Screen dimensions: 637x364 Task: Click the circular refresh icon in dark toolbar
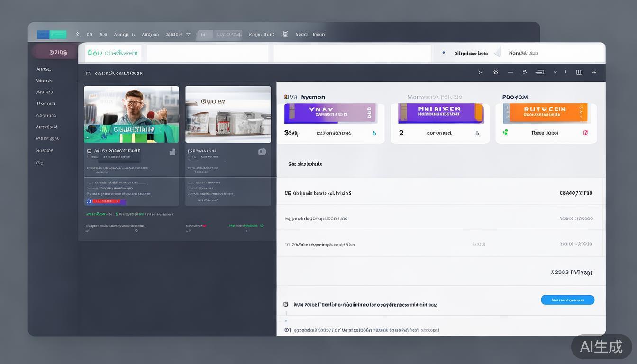496,73
